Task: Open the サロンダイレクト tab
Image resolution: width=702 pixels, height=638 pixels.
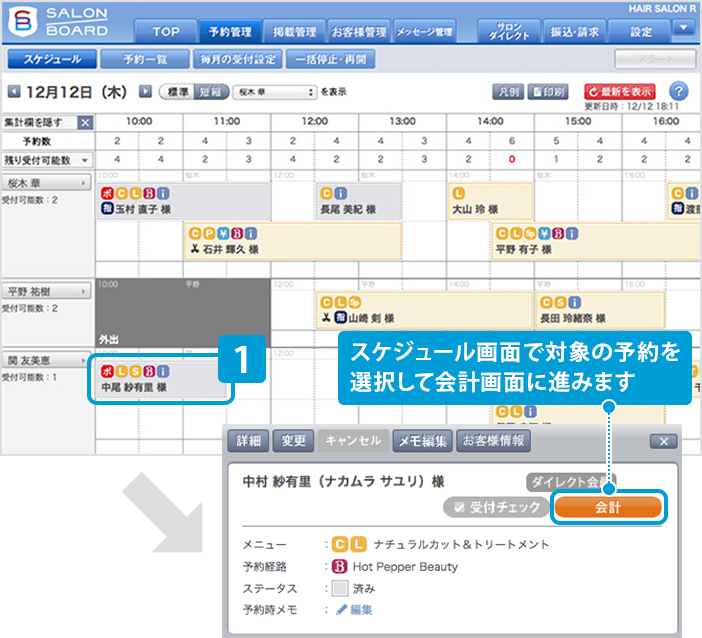Action: [509, 31]
